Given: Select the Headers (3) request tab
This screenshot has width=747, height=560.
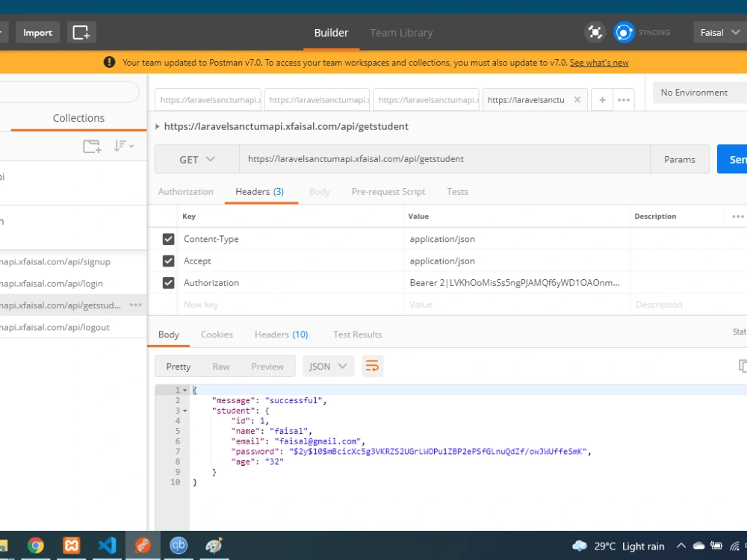Looking at the screenshot, I should 260,191.
